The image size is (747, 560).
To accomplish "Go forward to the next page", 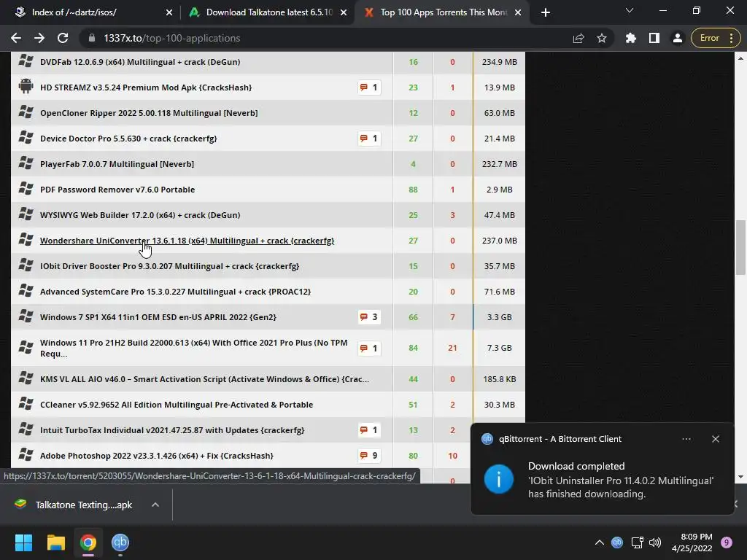I will (x=39, y=38).
